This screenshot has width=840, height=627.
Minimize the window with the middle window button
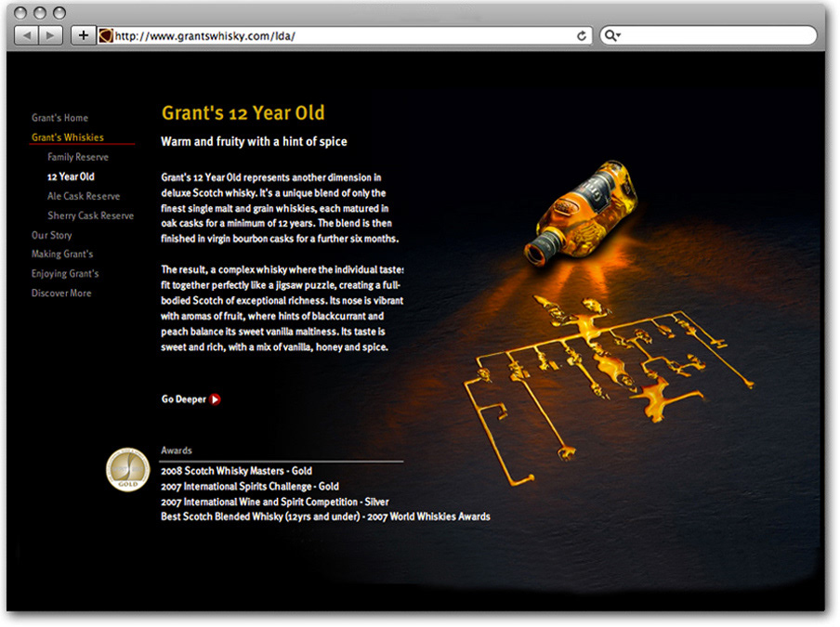pyautogui.click(x=40, y=13)
